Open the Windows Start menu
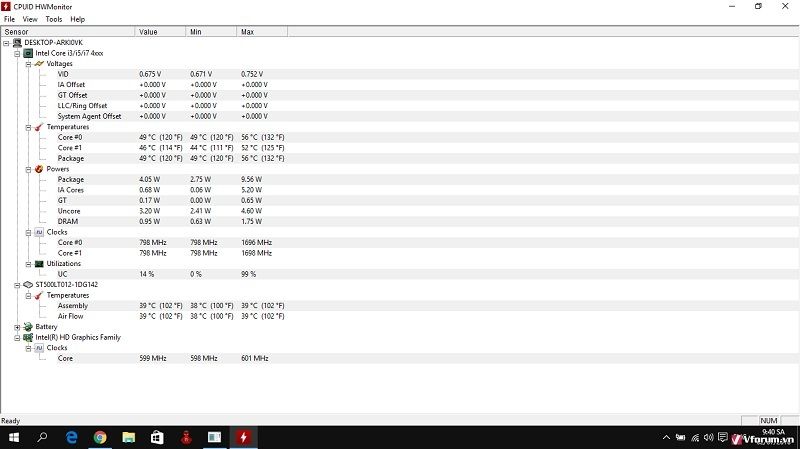Viewport: 800px width, 449px height. tap(14, 437)
